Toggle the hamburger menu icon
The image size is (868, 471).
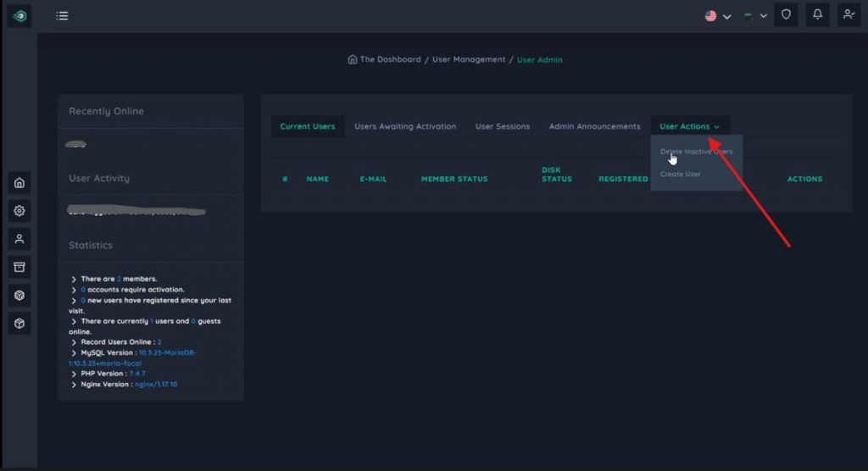point(62,15)
